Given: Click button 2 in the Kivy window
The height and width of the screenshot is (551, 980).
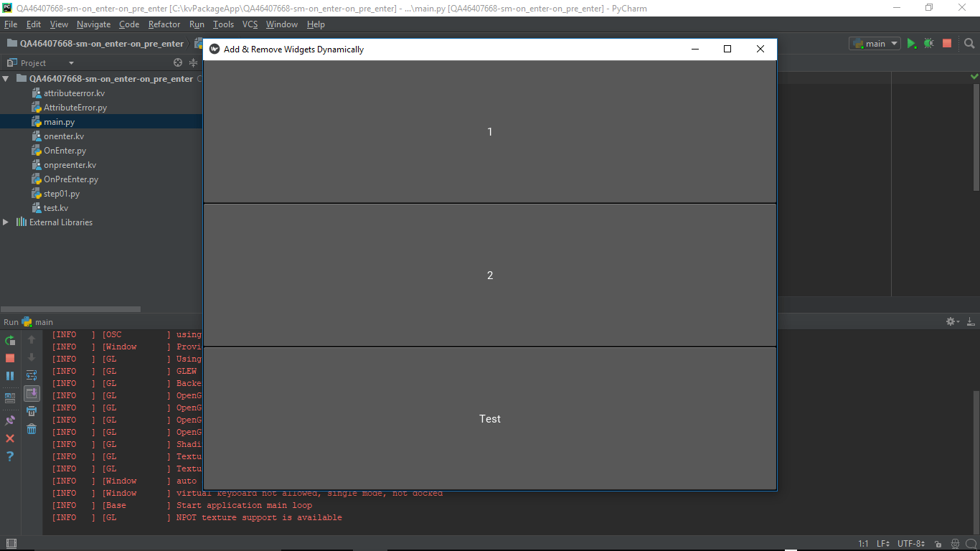Looking at the screenshot, I should 490,275.
